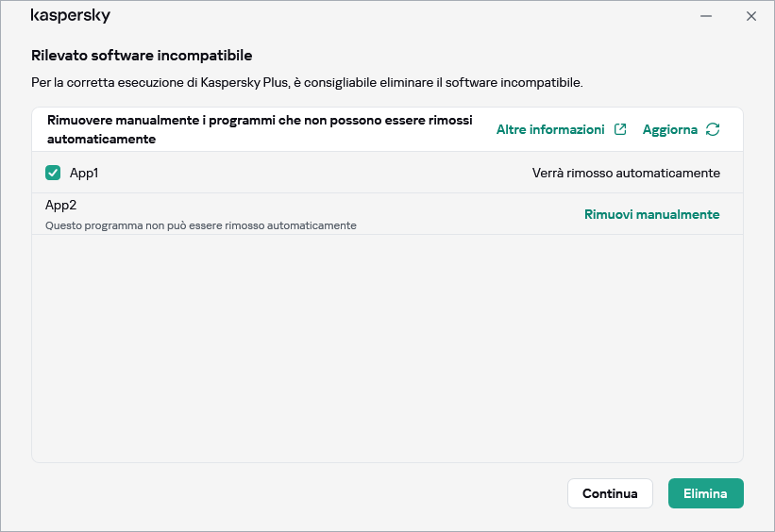Viewport: 775px width, 532px height.
Task: Click the empty area below App2
Action: [387, 349]
